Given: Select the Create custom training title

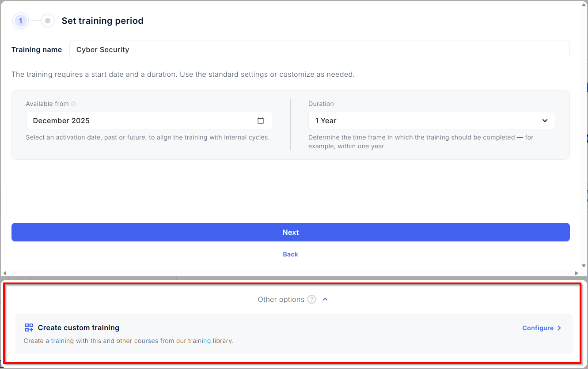Looking at the screenshot, I should click(79, 328).
